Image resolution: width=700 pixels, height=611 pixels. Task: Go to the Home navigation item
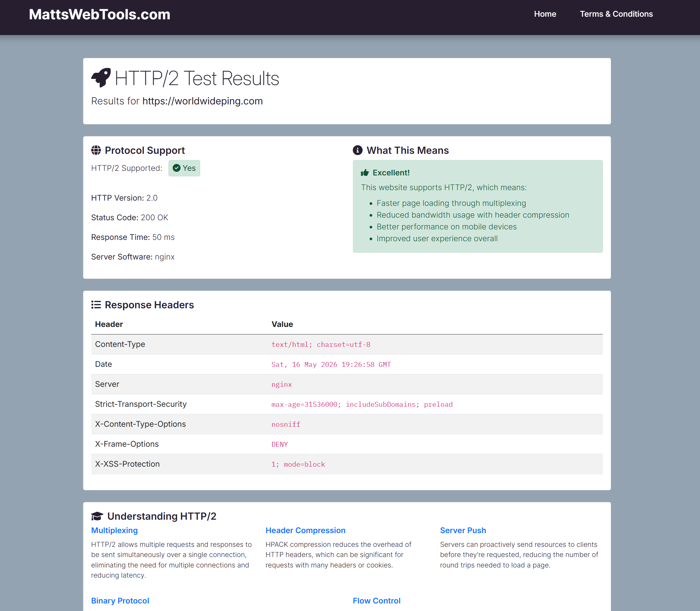pyautogui.click(x=545, y=14)
